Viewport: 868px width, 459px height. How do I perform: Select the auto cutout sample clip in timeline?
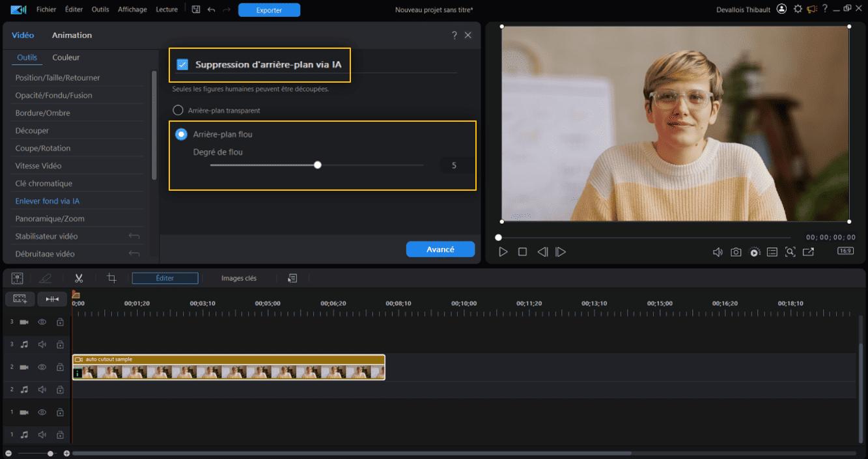click(228, 368)
